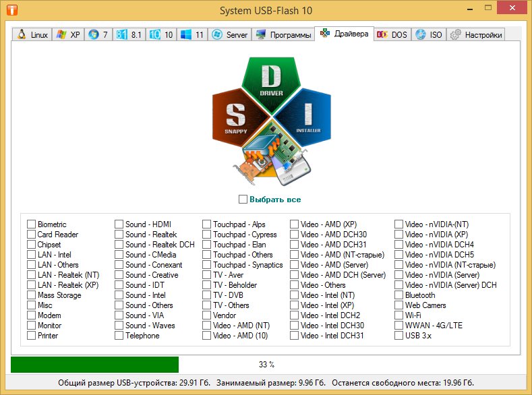The width and height of the screenshot is (532, 395).
Task: Enable the Touchpad - Synaptics checkbox
Action: pyautogui.click(x=207, y=265)
